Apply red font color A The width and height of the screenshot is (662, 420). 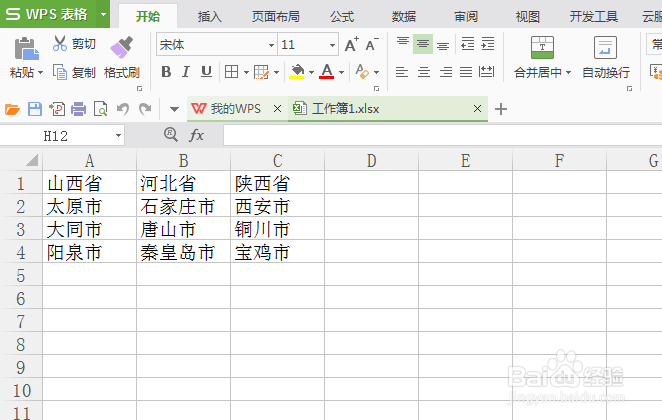[x=327, y=72]
